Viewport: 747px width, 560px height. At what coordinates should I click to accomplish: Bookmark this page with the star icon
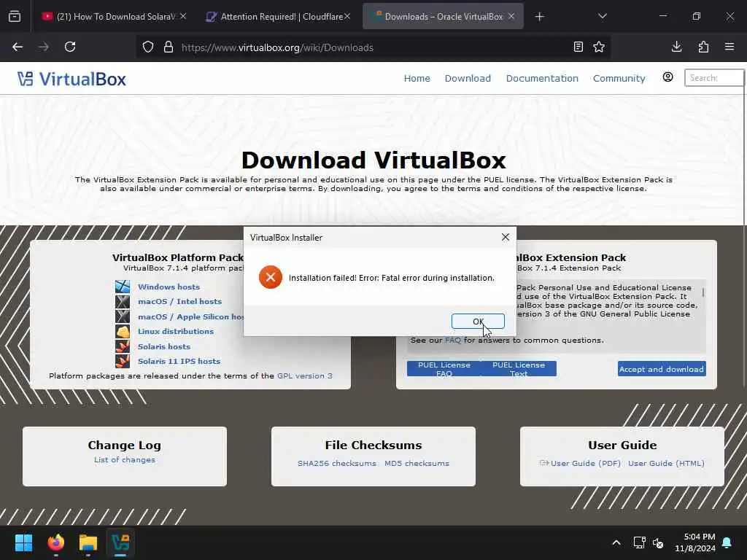pos(599,47)
